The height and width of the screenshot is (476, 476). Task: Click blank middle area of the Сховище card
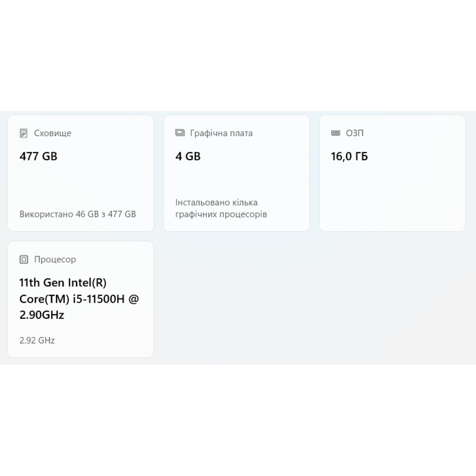coord(80,183)
